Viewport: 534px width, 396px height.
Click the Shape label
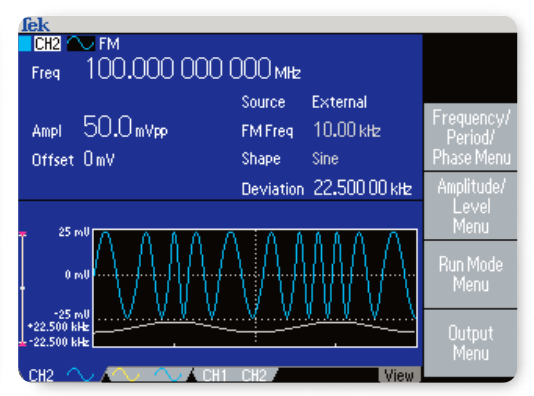point(261,159)
